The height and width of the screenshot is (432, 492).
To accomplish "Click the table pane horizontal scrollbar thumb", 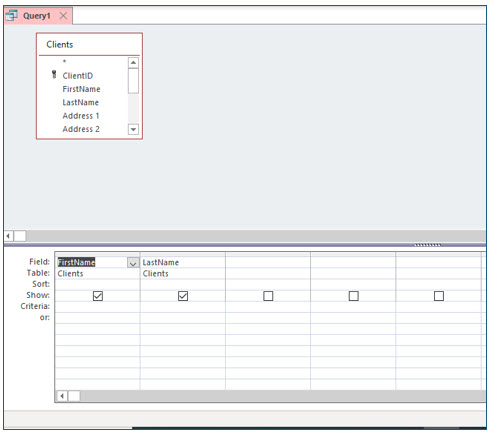I will tap(20, 236).
